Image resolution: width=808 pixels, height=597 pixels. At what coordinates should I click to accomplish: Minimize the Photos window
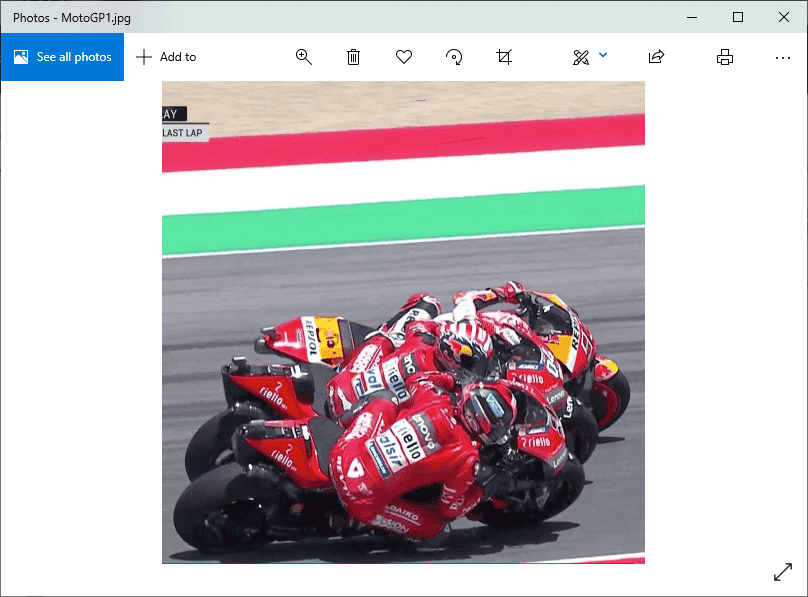pyautogui.click(x=692, y=17)
